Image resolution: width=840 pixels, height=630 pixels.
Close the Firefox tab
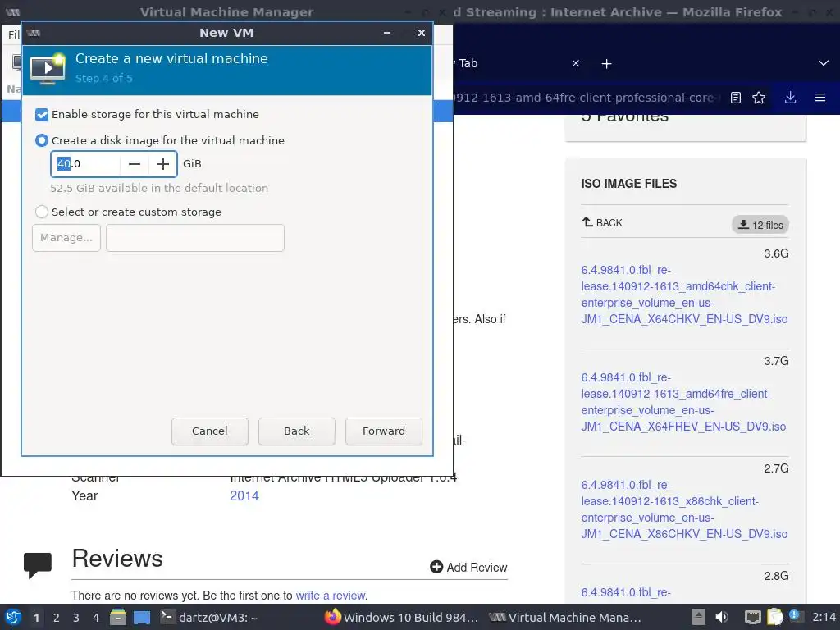coord(576,63)
